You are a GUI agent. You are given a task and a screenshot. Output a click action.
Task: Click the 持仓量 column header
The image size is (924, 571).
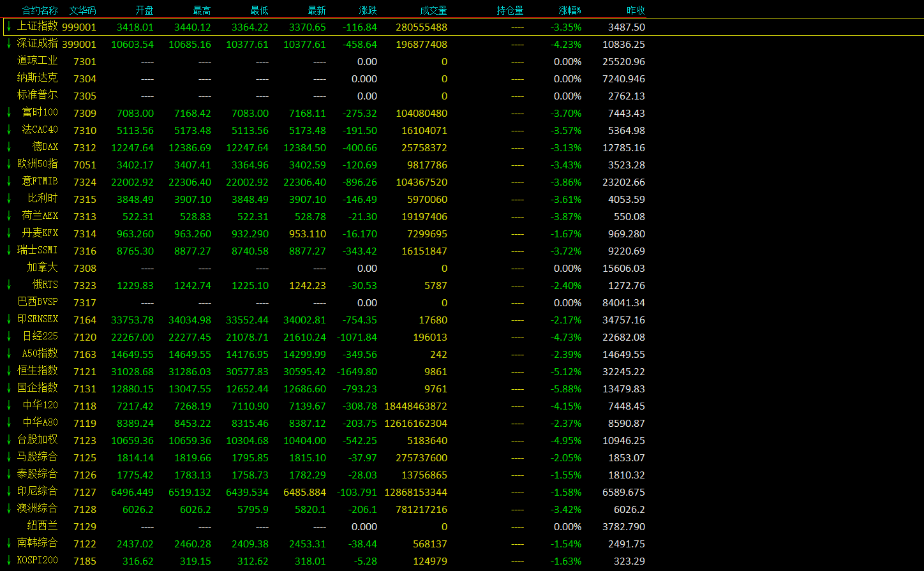pyautogui.click(x=510, y=10)
